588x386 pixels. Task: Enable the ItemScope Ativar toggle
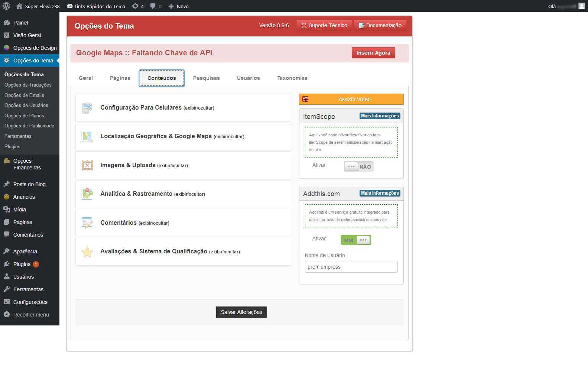click(358, 166)
